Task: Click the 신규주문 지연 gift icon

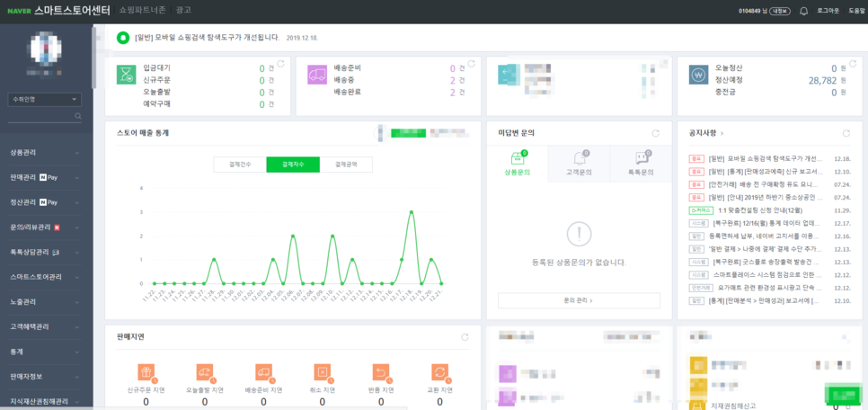Action: [146, 372]
